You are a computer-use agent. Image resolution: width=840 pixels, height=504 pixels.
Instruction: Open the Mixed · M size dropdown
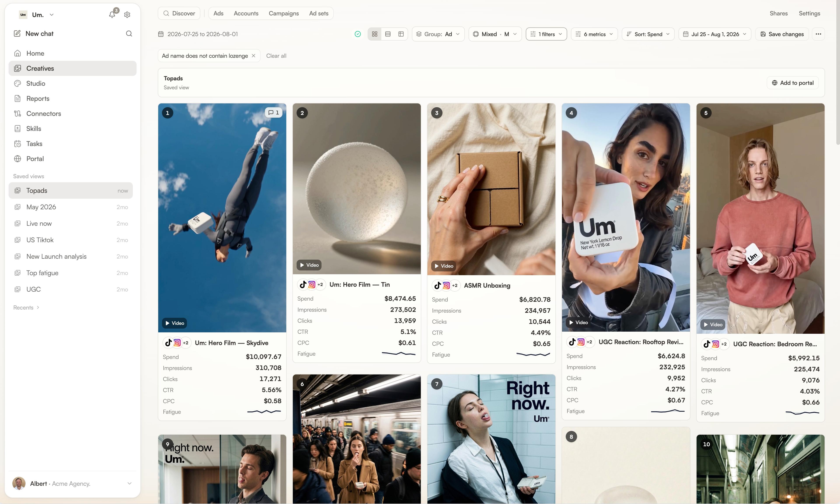(x=495, y=34)
